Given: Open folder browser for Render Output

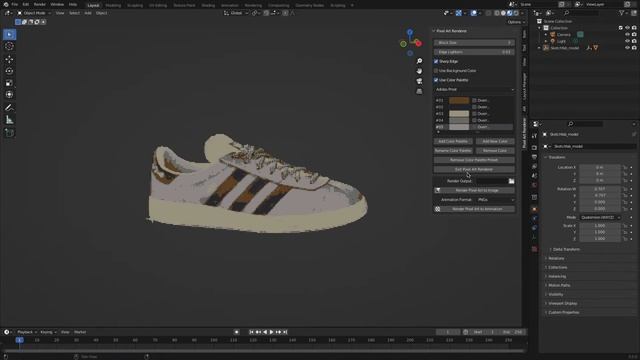Looking at the screenshot, I should click(511, 181).
